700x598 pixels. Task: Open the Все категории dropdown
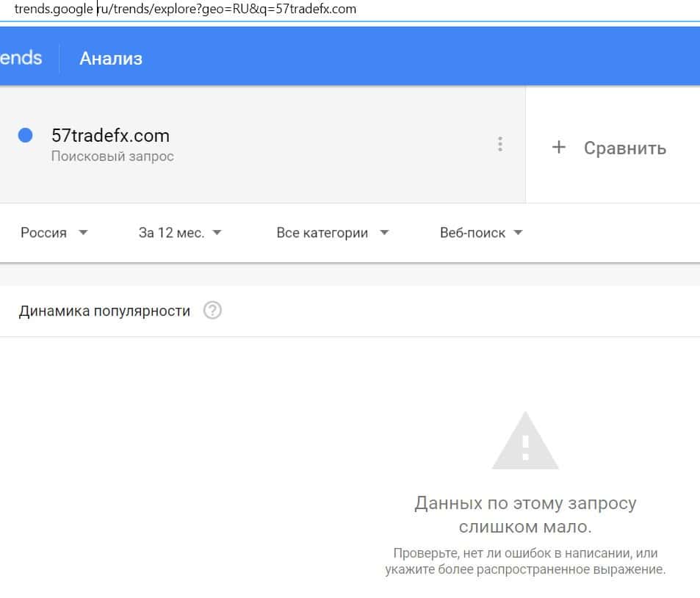coord(333,233)
